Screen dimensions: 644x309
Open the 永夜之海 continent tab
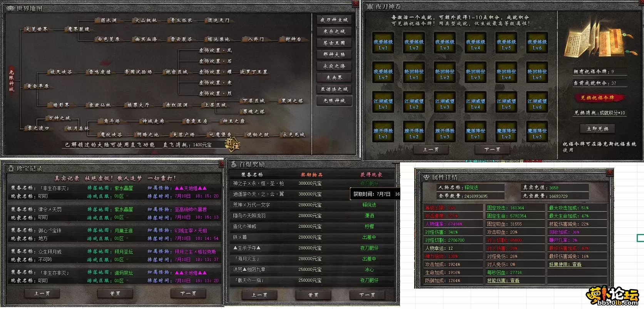pyautogui.click(x=334, y=66)
